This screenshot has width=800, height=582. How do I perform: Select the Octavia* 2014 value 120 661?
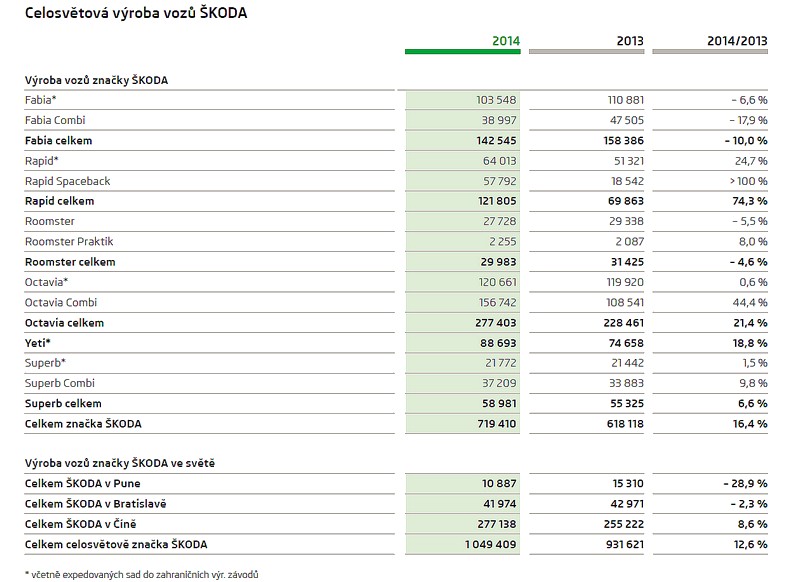(497, 282)
